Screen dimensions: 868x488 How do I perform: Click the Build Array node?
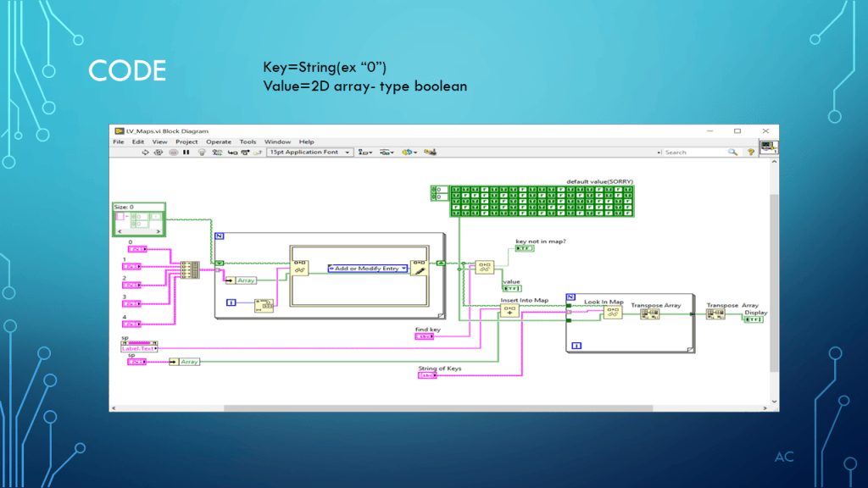pyautogui.click(x=191, y=270)
